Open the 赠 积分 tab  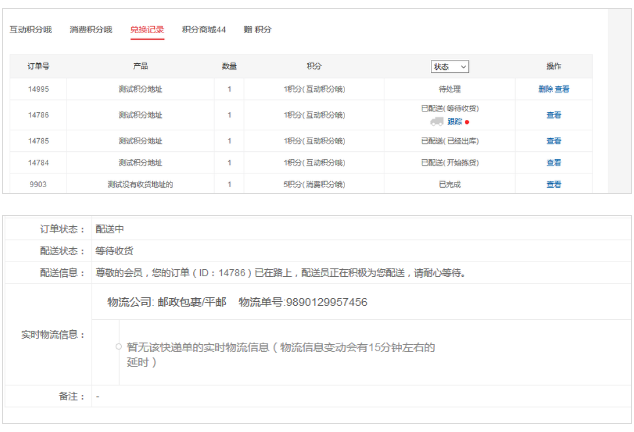click(257, 30)
